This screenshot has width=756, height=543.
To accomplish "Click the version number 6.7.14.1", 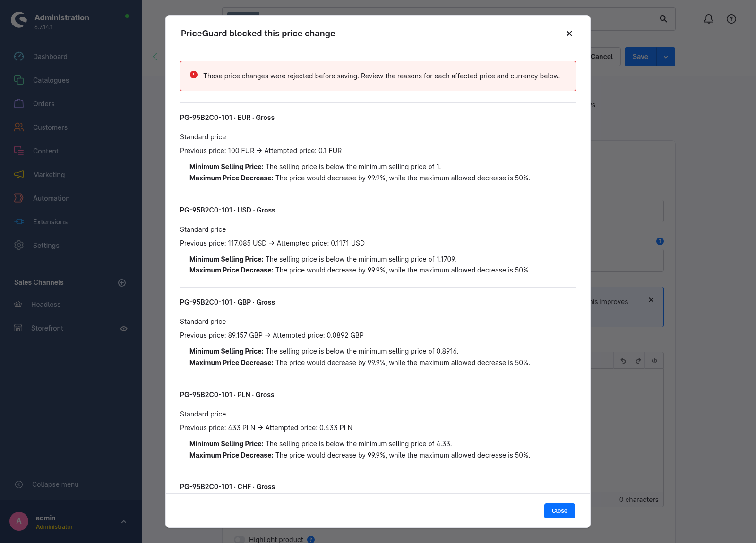I will click(43, 27).
